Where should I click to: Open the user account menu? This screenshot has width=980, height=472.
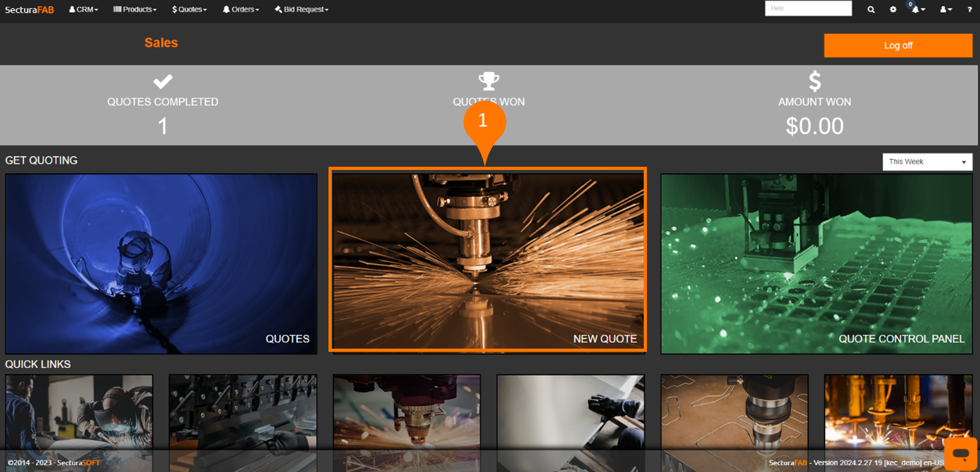click(x=945, y=10)
